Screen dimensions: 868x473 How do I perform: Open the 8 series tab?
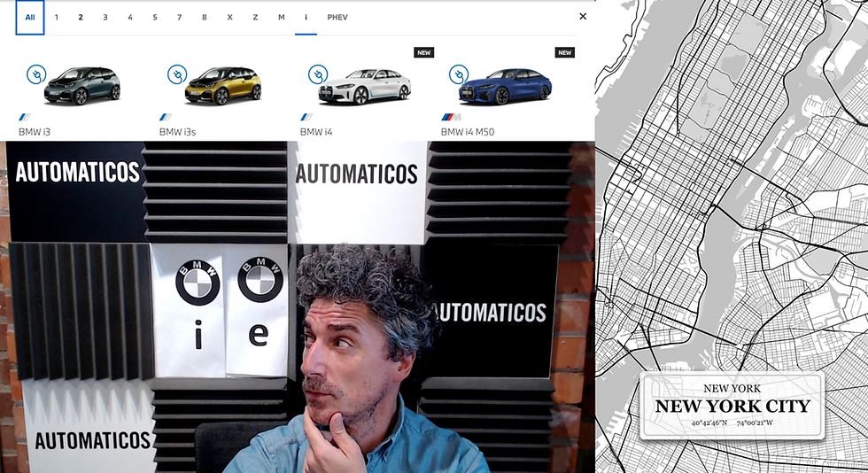click(x=205, y=17)
